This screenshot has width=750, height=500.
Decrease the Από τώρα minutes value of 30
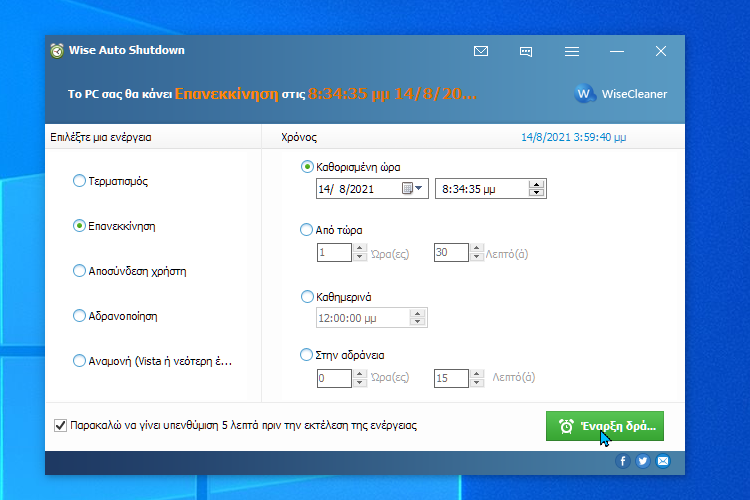476,256
